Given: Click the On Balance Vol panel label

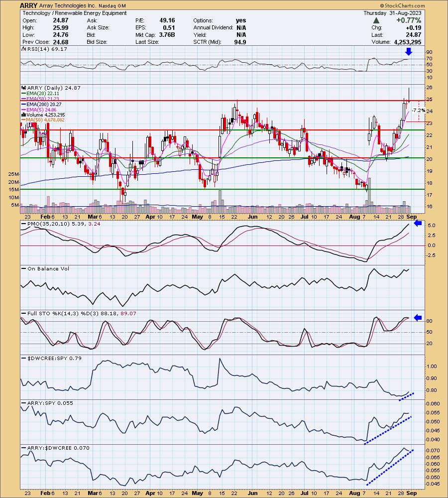Looking at the screenshot, I should tap(48, 269).
